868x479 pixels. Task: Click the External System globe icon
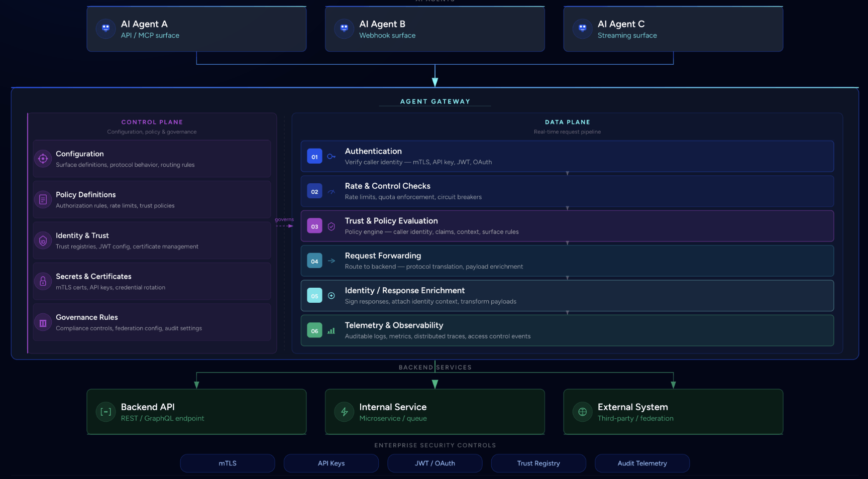pos(582,412)
